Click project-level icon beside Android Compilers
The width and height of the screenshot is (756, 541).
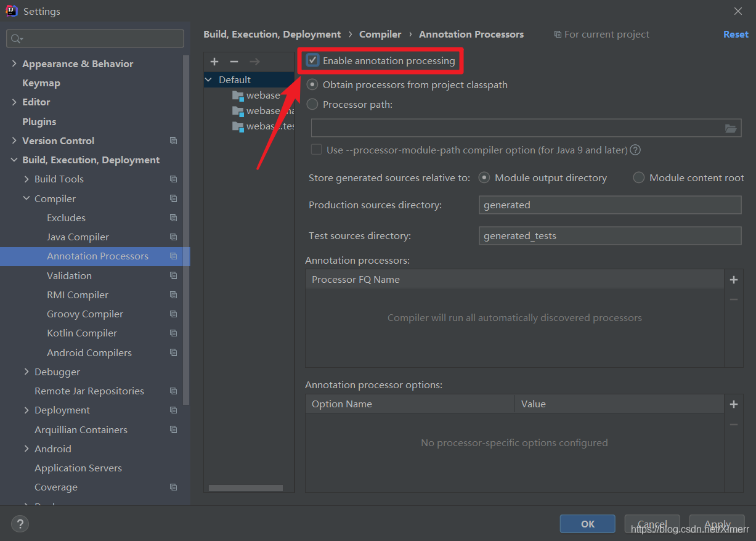tap(173, 352)
